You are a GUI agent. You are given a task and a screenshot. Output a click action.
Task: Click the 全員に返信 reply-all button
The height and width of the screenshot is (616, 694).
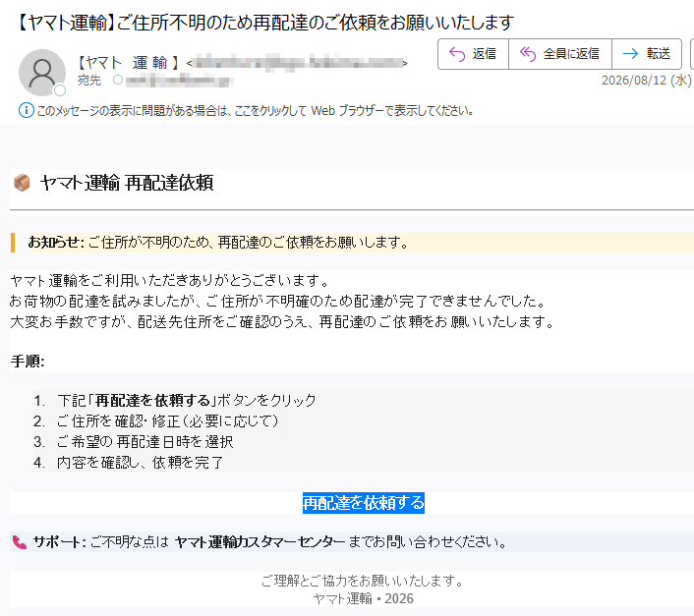point(560,54)
